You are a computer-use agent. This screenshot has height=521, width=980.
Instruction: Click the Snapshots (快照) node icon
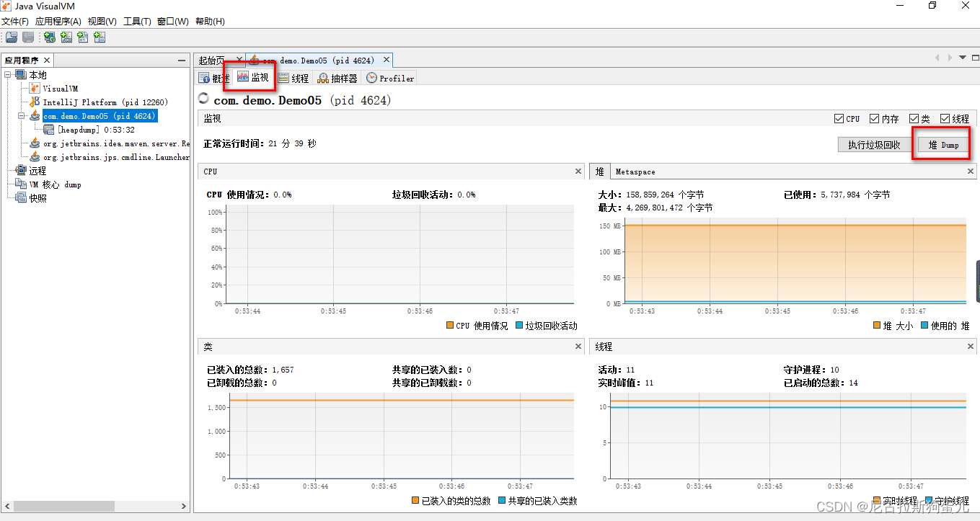(21, 198)
